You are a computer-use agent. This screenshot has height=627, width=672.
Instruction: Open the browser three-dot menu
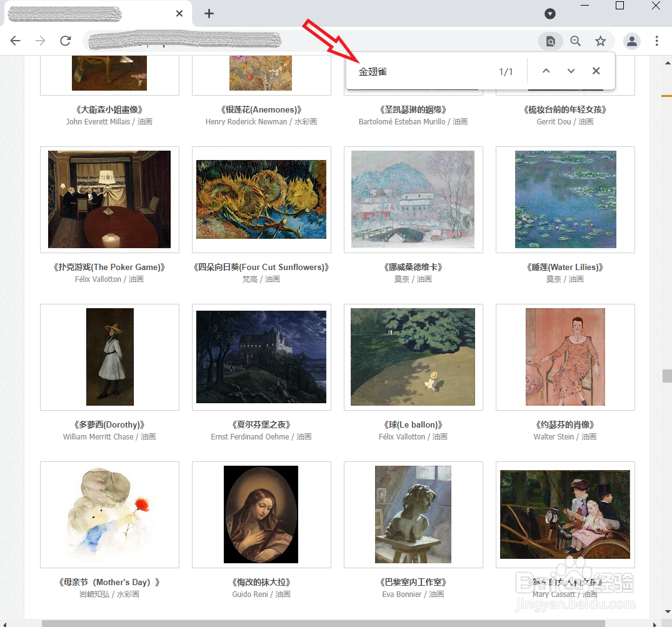click(656, 41)
